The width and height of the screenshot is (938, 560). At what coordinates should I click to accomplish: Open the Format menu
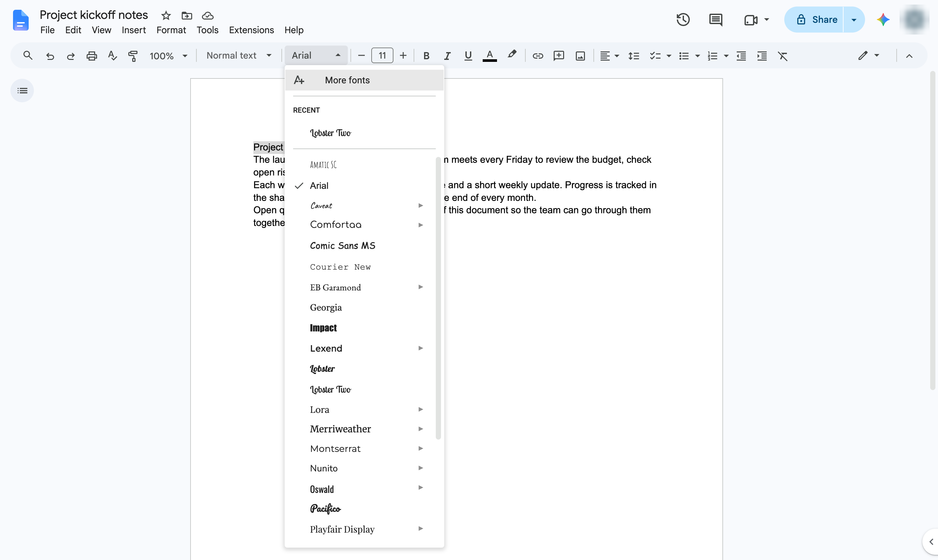[171, 30]
